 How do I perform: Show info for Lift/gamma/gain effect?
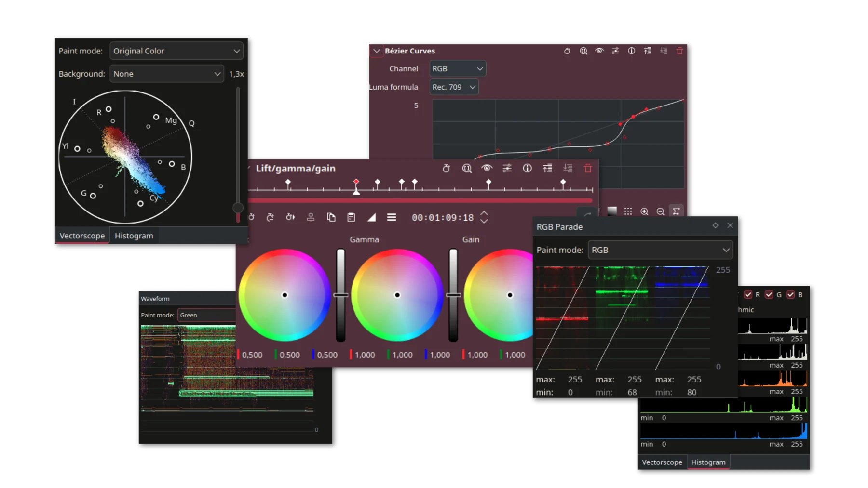(527, 169)
